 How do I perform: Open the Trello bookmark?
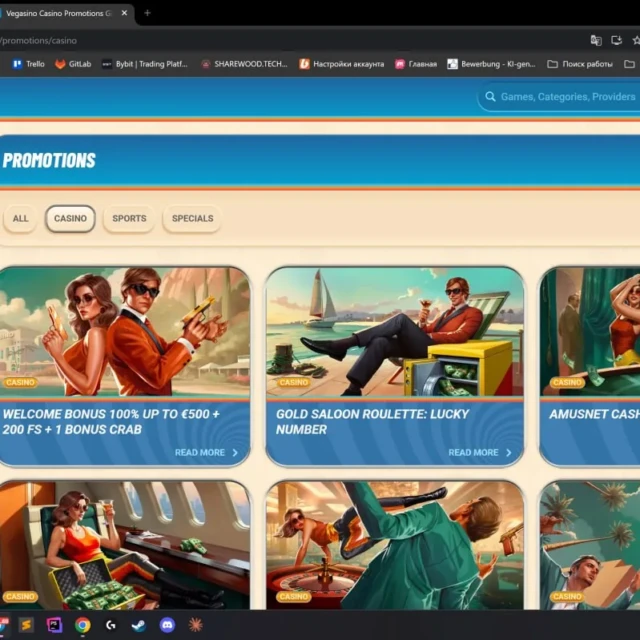click(x=29, y=64)
